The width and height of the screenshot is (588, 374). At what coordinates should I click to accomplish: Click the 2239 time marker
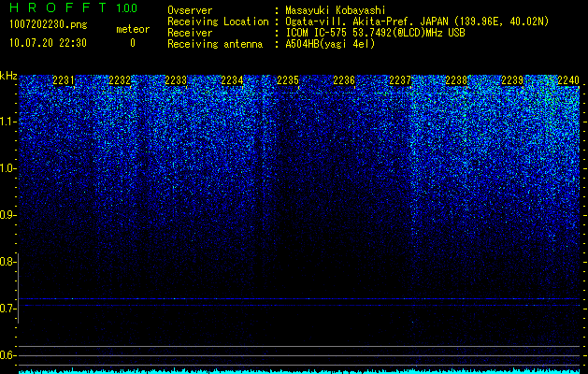click(x=512, y=80)
